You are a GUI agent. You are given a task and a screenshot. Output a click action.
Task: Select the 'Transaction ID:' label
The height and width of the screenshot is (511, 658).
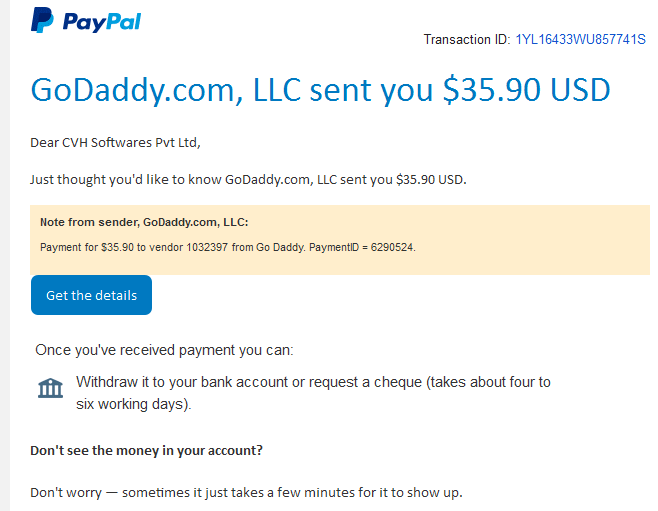click(467, 39)
